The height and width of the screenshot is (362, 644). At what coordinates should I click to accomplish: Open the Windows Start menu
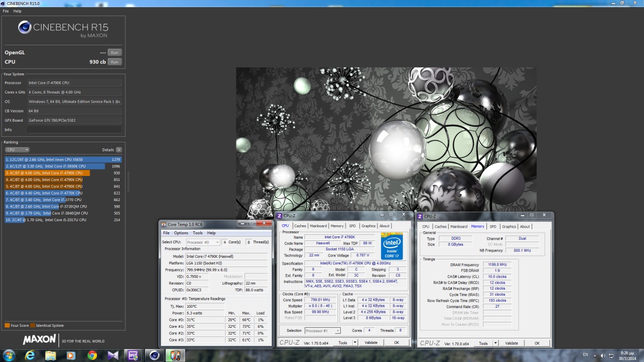point(9,355)
